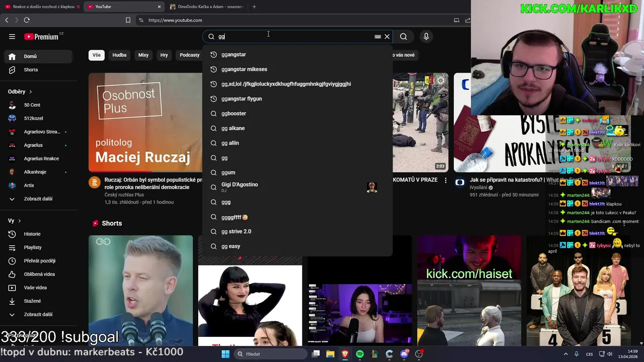Switch to the DinoDodo Kačka a Adam tab
This screenshot has height=362, width=644.
point(206,7)
